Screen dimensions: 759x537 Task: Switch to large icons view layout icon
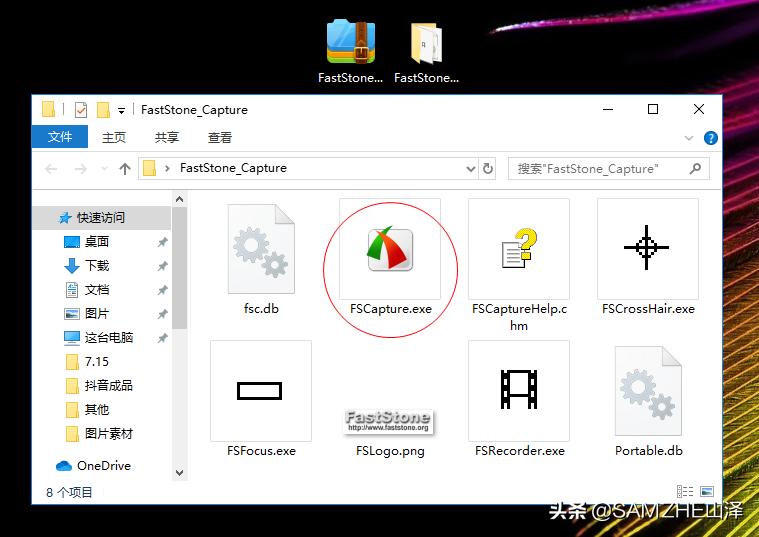pos(707,492)
